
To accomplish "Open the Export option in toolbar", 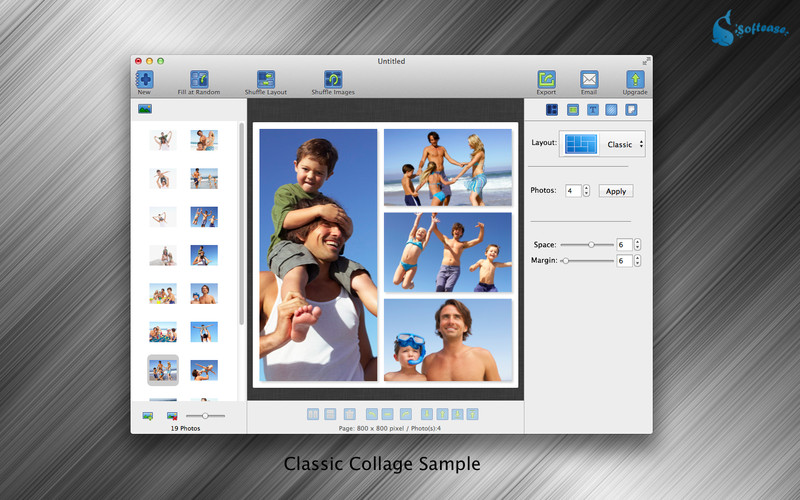I will [x=546, y=80].
